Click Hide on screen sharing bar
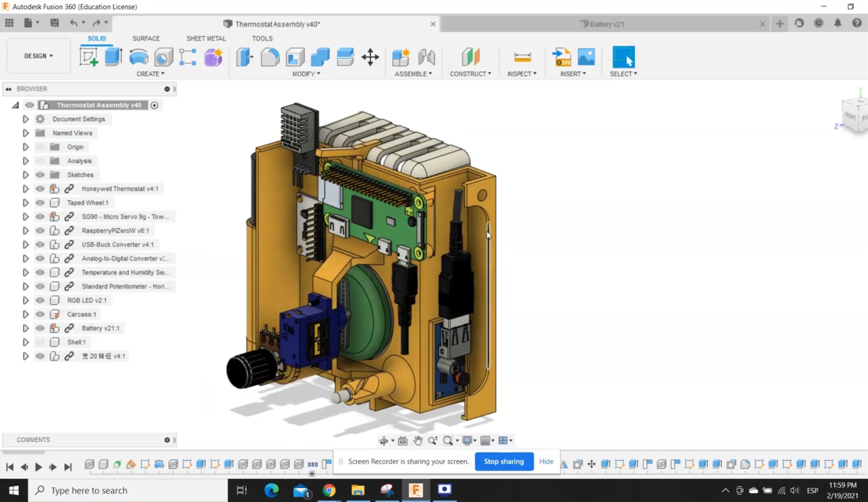The width and height of the screenshot is (868, 502). point(546,462)
